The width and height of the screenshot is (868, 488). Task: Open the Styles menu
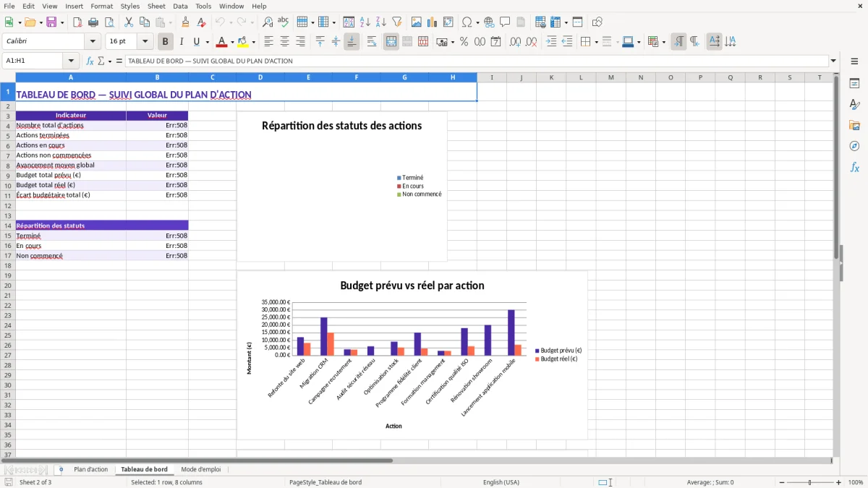point(130,6)
